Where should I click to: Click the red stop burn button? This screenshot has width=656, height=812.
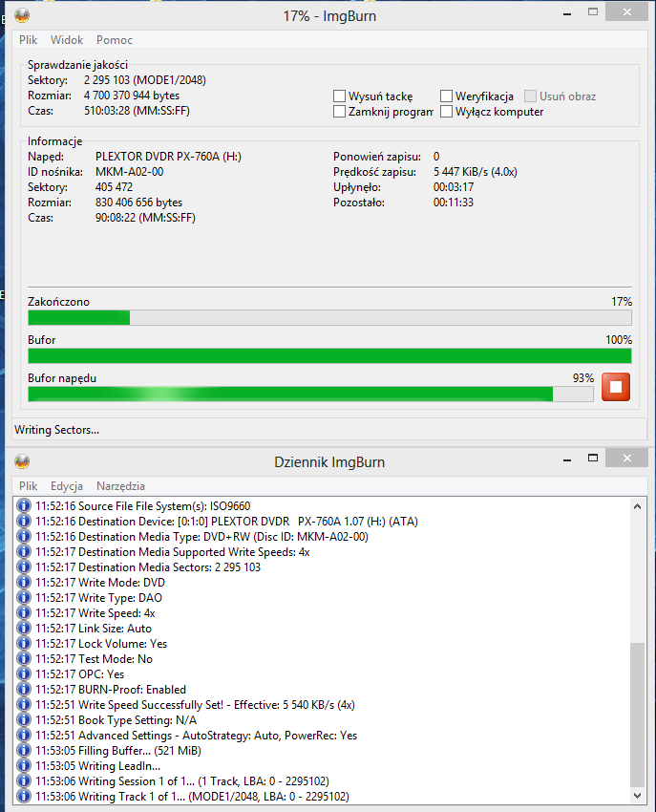coord(616,387)
